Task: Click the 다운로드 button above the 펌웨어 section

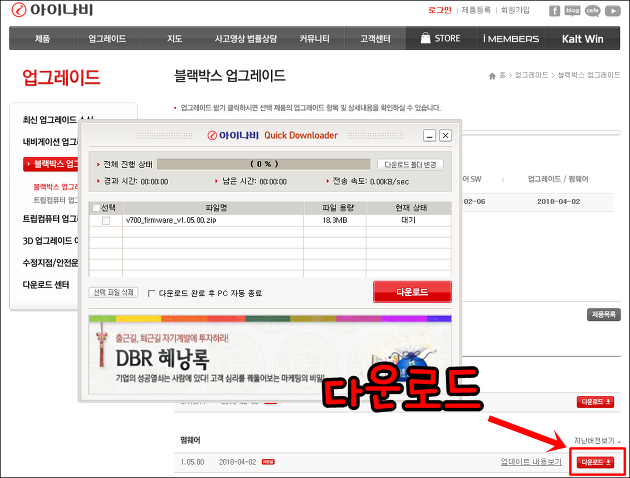Action: point(595,402)
